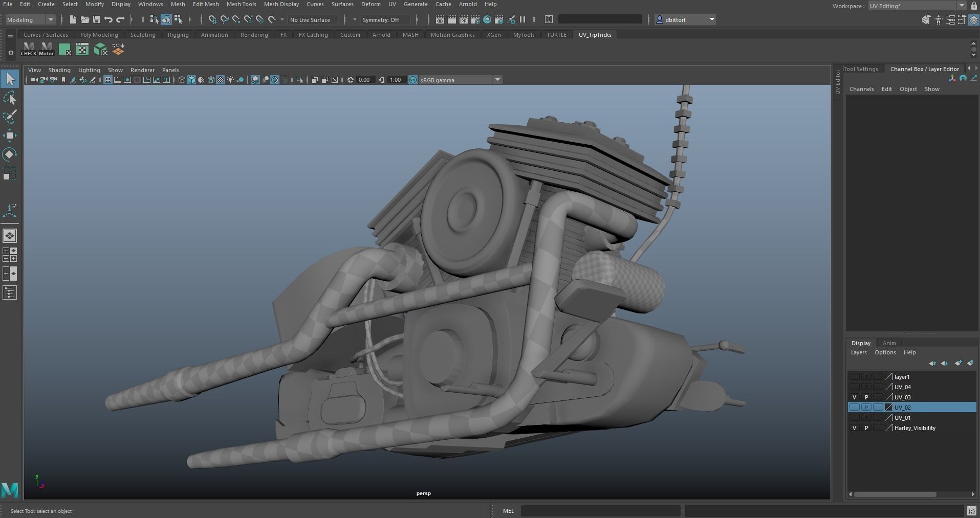Switch to Poly Modeling shelf tab
The width and height of the screenshot is (980, 518).
[99, 35]
